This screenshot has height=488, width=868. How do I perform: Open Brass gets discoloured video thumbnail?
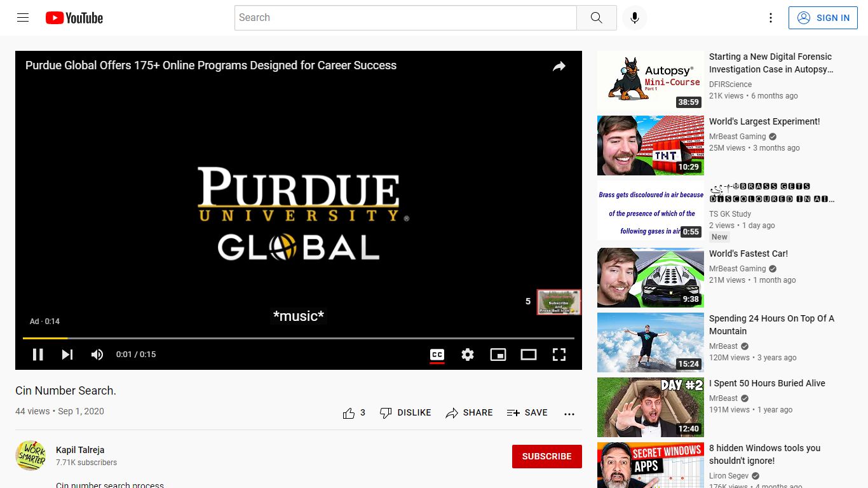tap(651, 212)
